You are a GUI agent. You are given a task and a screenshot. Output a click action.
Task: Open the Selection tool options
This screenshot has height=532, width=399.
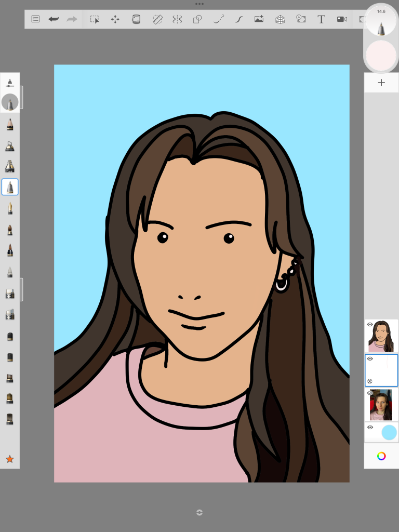[x=95, y=19]
